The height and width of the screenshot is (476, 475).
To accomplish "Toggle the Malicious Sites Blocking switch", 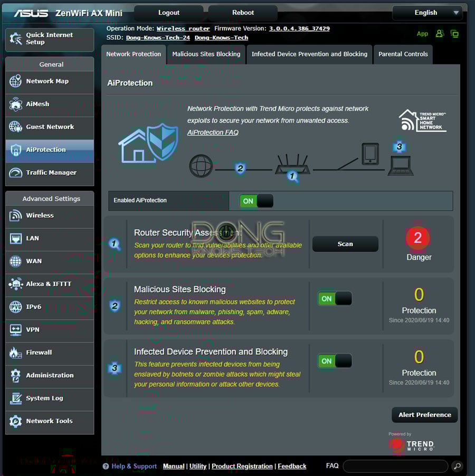I will (x=335, y=298).
